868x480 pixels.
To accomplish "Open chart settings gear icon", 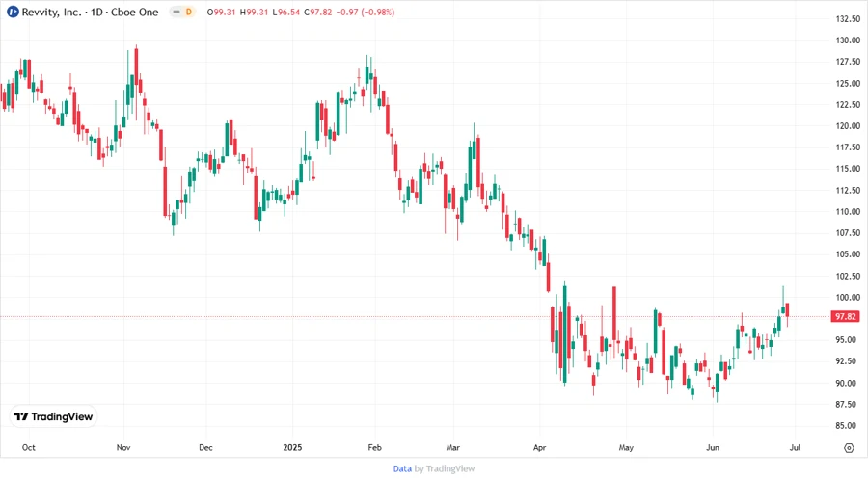I will pyautogui.click(x=849, y=448).
